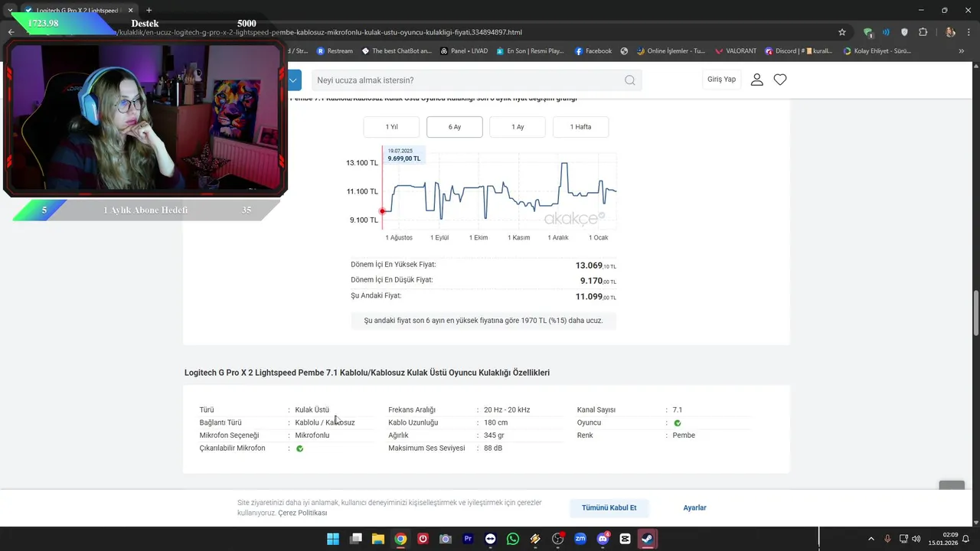
Task: Open the Chrome extensions puzzle icon
Action: click(x=923, y=32)
